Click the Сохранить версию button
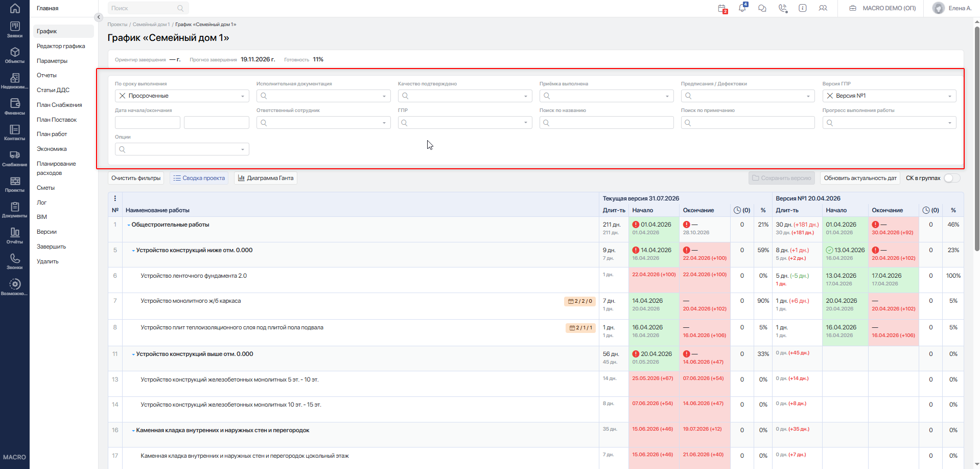 tap(782, 178)
